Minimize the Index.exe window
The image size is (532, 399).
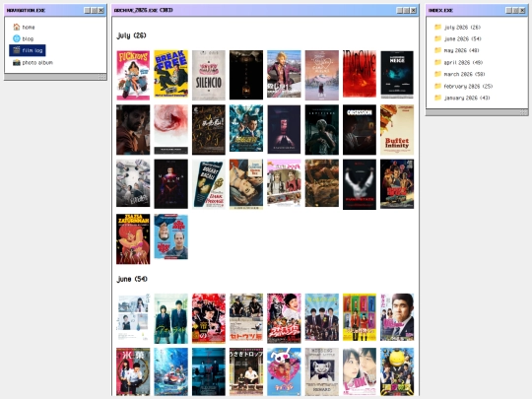click(x=508, y=10)
